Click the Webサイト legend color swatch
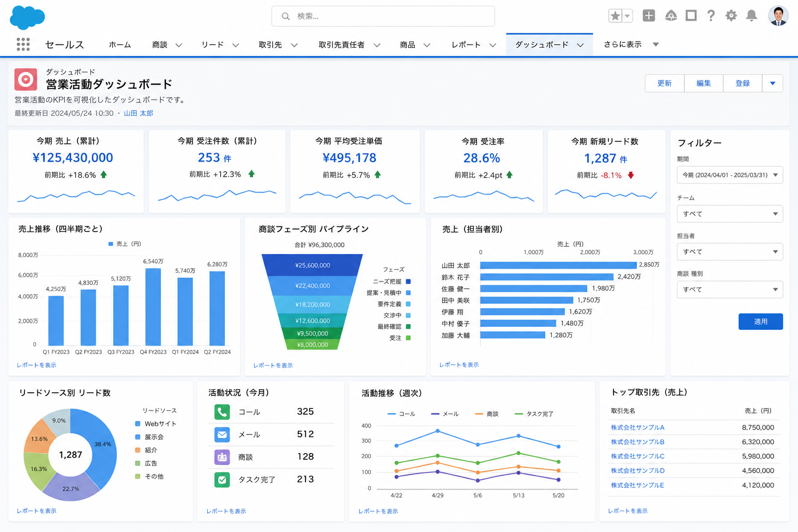Viewport: 798px width, 532px height. click(138, 424)
